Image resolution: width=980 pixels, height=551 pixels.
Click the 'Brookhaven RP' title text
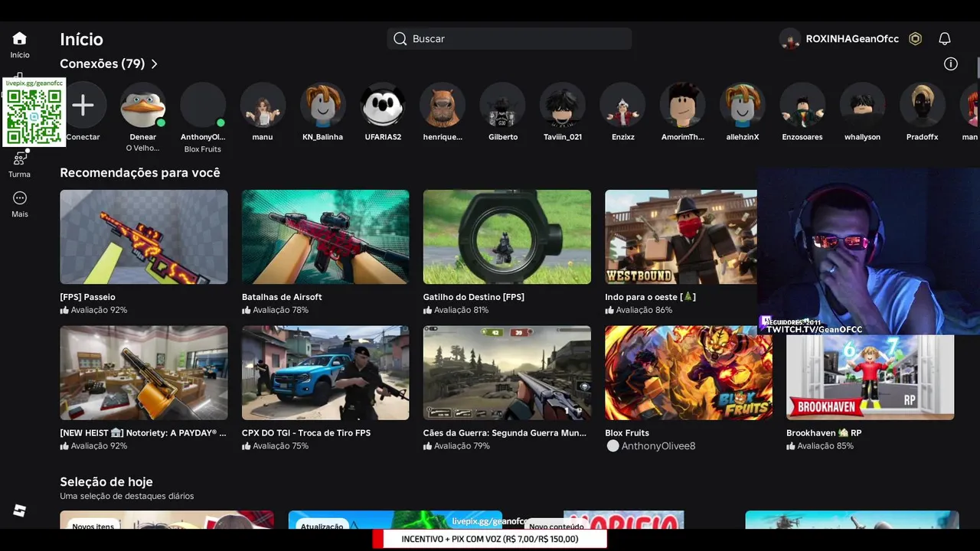(824, 433)
